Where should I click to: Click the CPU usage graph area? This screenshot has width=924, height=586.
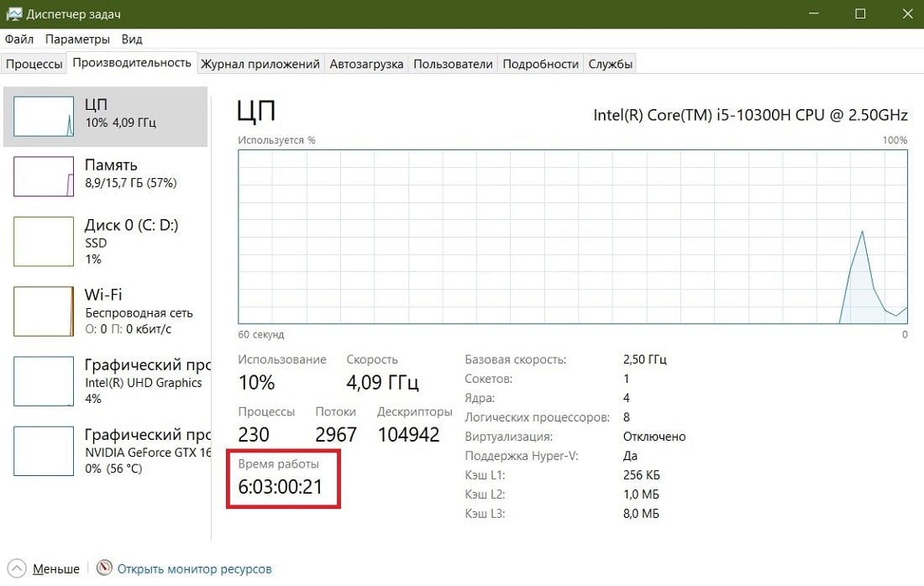click(x=573, y=236)
